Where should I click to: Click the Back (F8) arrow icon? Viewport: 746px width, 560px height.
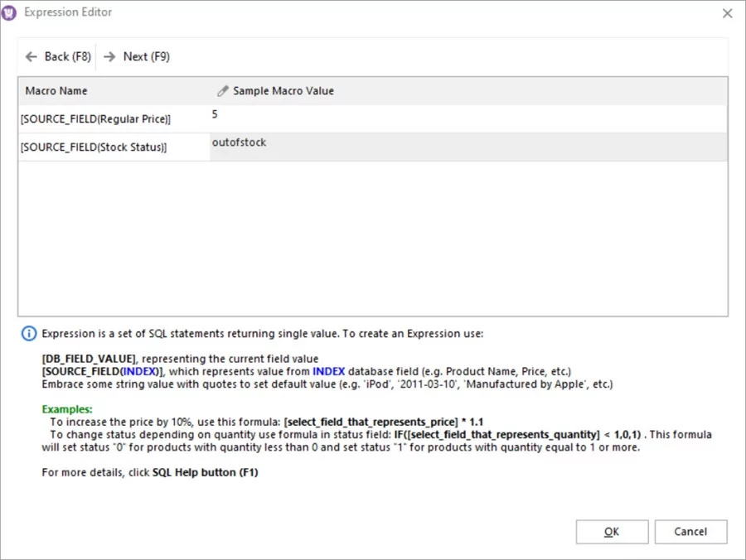point(31,56)
